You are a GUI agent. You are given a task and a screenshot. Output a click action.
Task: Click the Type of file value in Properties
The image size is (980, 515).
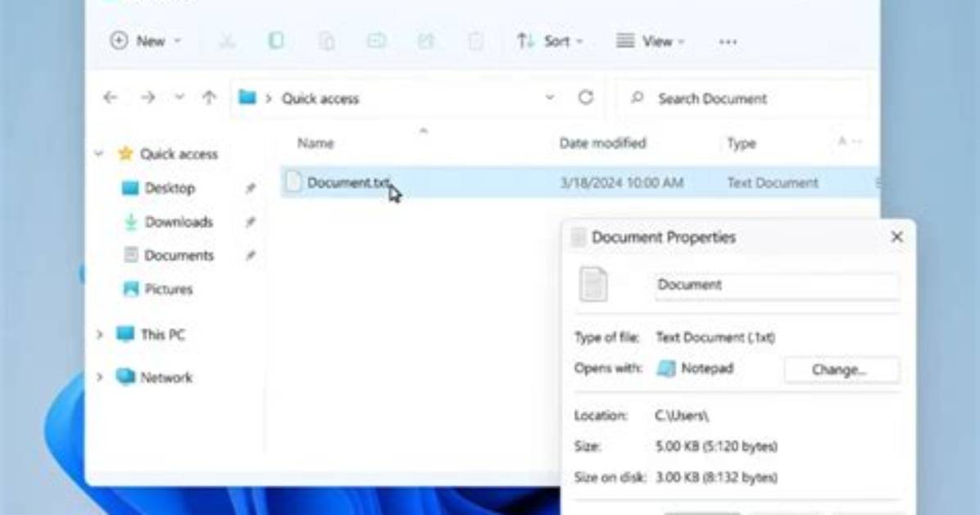tap(715, 337)
